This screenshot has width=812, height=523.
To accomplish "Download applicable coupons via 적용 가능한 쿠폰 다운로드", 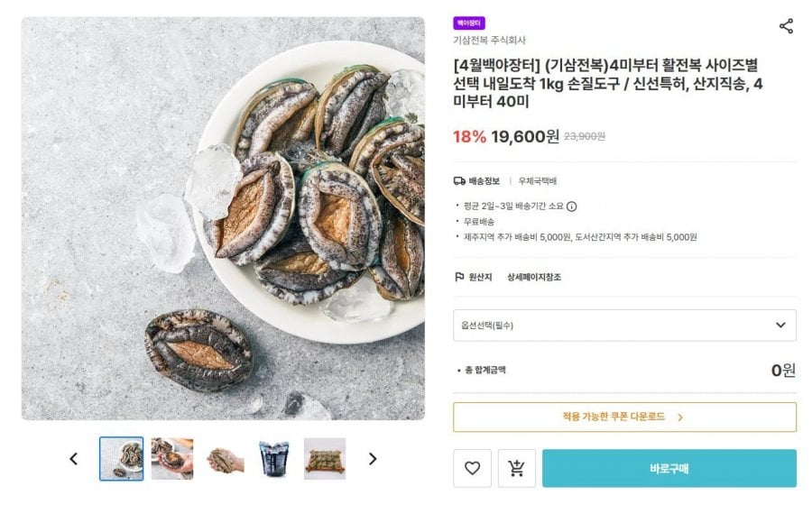I will pos(624,417).
